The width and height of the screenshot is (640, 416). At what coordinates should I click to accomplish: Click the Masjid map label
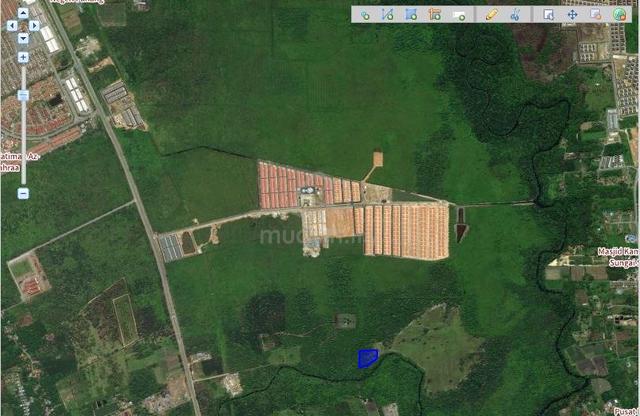[618, 257]
